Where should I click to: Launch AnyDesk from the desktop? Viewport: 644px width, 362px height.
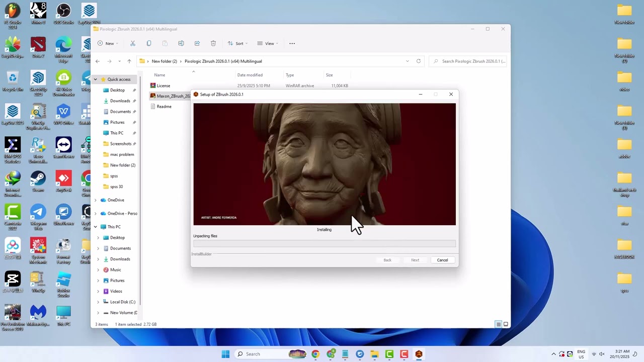point(63,182)
